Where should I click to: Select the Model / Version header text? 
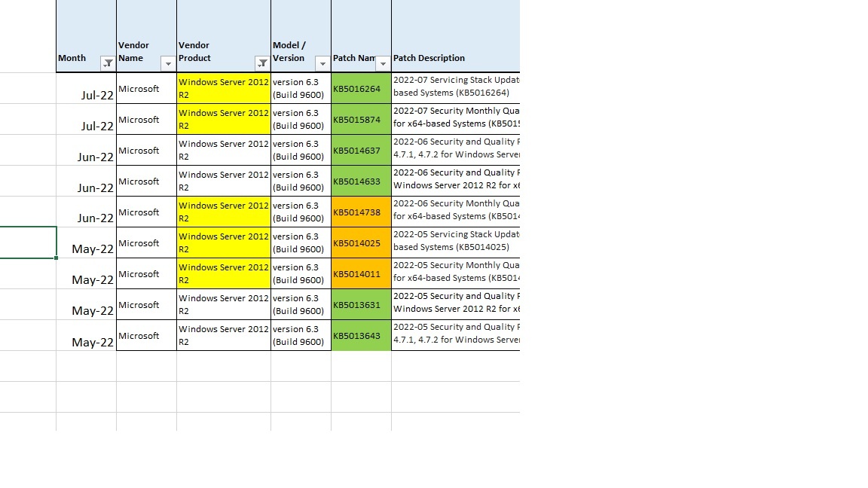[x=289, y=51]
